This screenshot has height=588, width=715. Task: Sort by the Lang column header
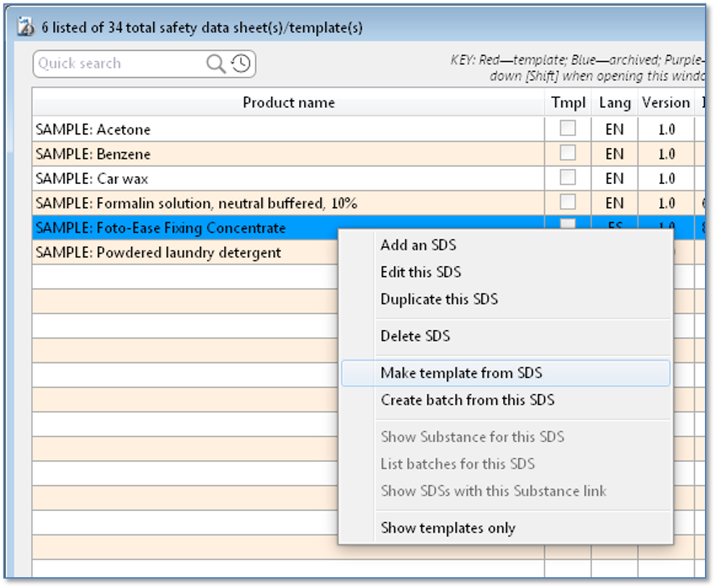[614, 102]
